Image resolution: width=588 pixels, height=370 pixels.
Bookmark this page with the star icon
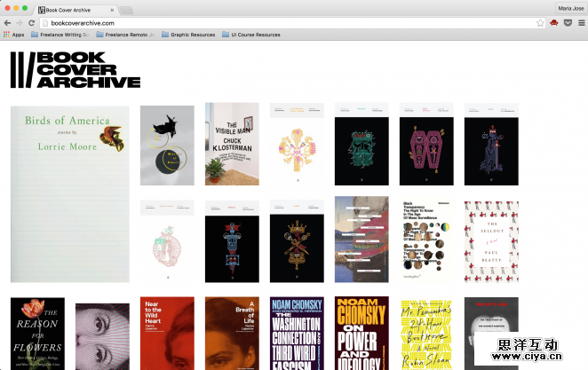point(540,23)
